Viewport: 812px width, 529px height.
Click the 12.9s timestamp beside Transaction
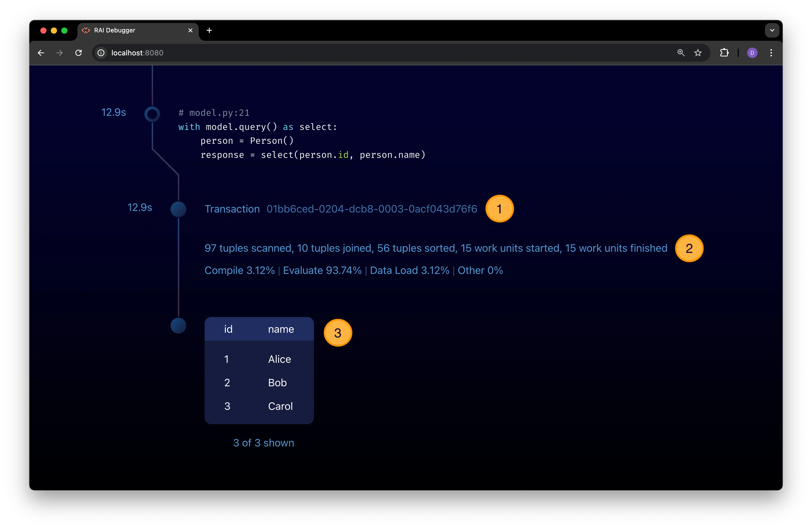pyautogui.click(x=139, y=207)
